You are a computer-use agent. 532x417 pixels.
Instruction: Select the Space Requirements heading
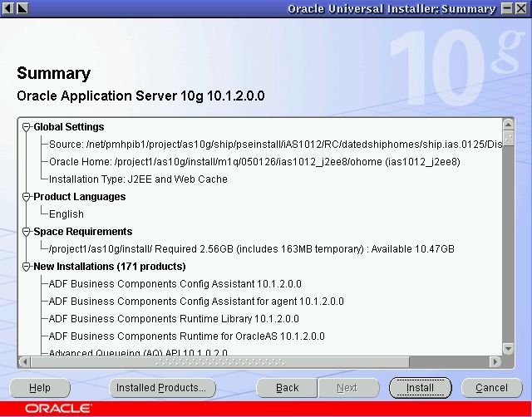(x=83, y=232)
